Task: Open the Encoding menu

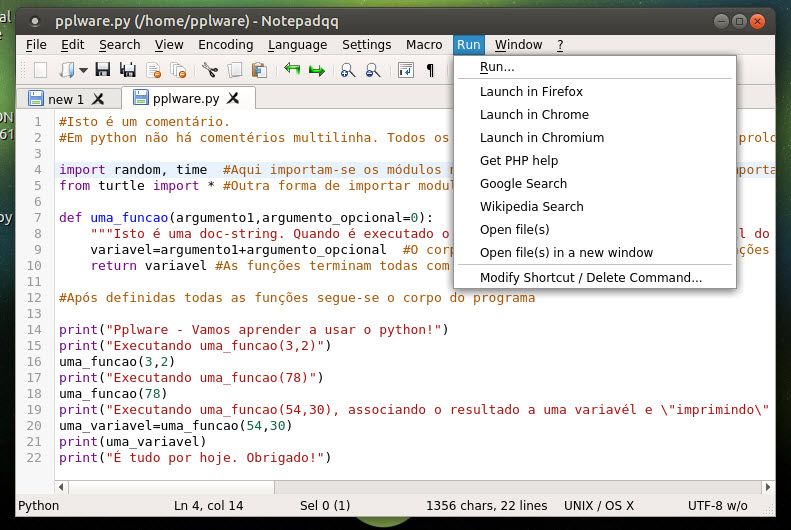Action: (225, 45)
